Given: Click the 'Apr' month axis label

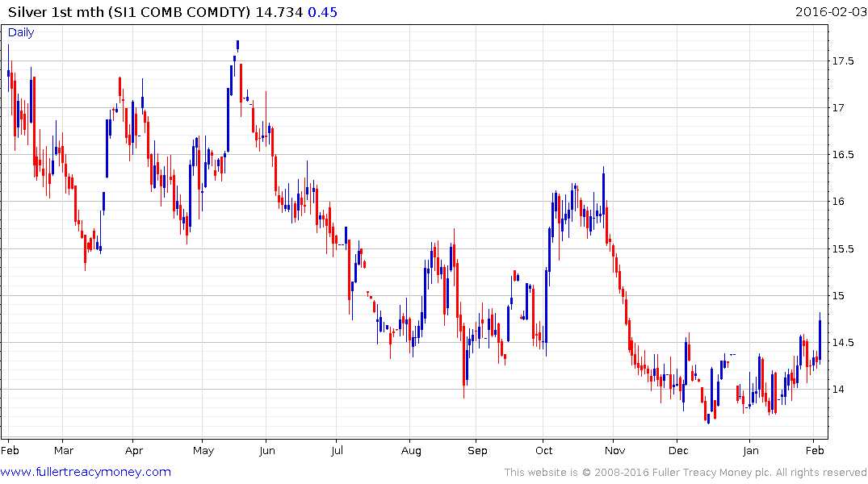Looking at the screenshot, I should tap(134, 450).
